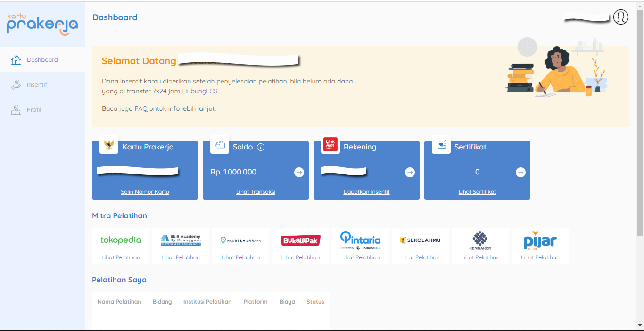
Task: Click the arrow button on Saldo card
Action: (299, 172)
